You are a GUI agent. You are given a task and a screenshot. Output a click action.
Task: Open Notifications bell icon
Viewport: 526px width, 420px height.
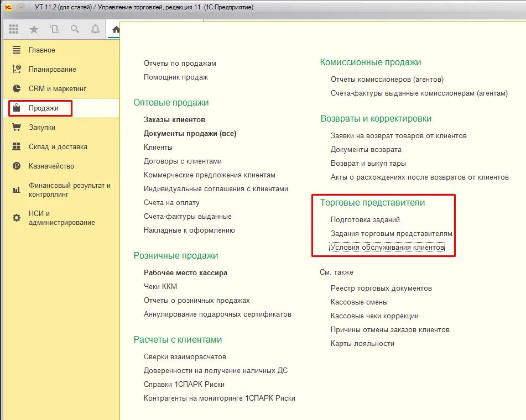(x=95, y=29)
